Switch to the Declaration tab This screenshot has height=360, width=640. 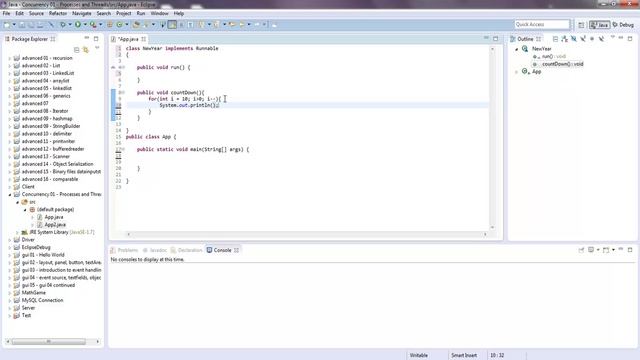point(187,250)
